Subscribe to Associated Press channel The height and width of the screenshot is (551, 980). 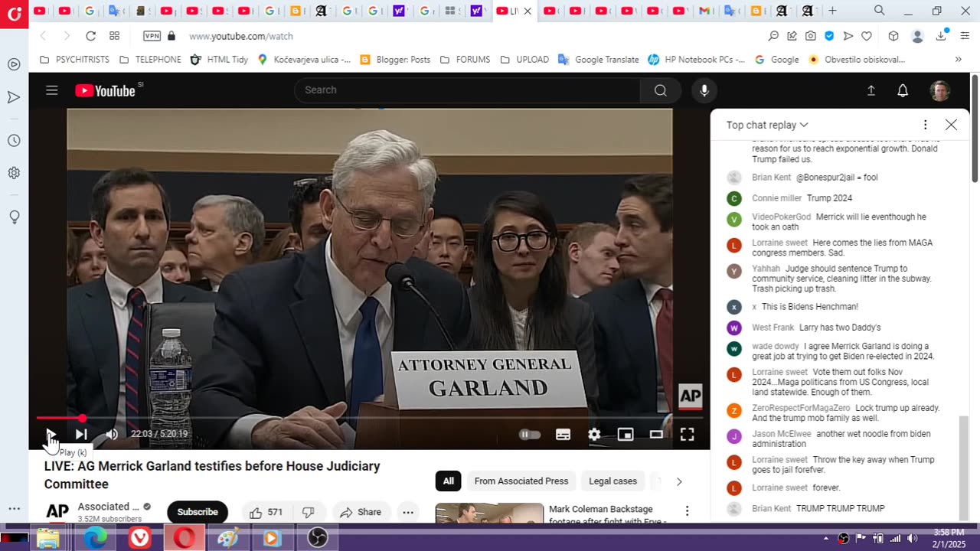point(198,512)
